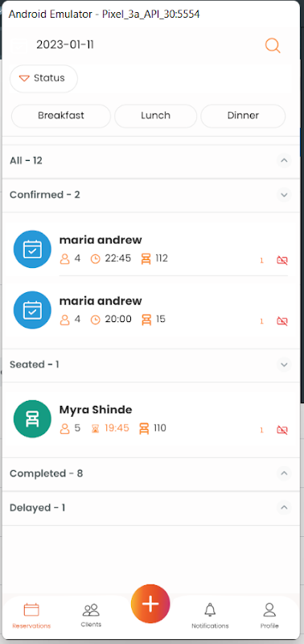304x644 pixels.
Task: Collapse the Seated - 1 section
Action: (151, 365)
